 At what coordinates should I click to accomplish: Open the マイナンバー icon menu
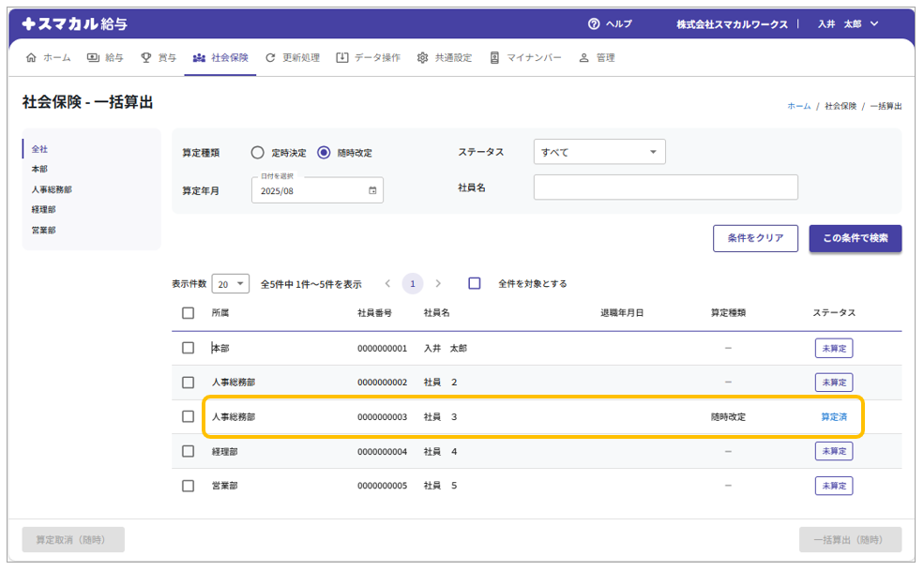tap(494, 58)
